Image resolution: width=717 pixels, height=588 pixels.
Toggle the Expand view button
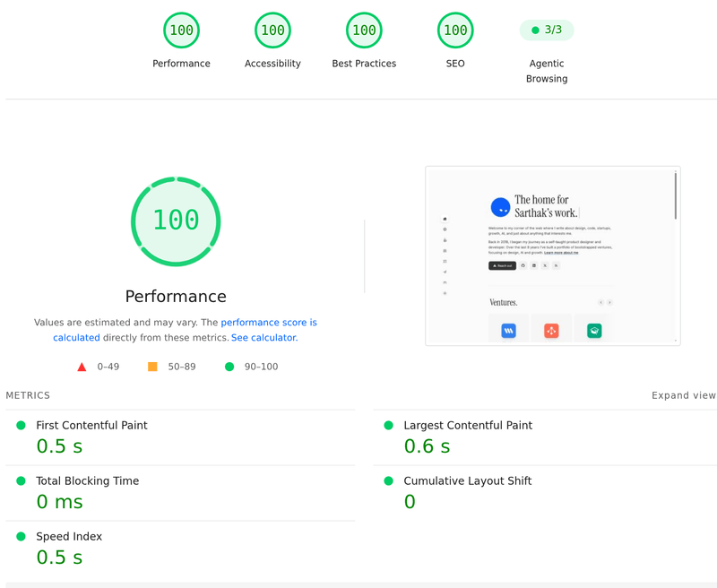tap(684, 395)
